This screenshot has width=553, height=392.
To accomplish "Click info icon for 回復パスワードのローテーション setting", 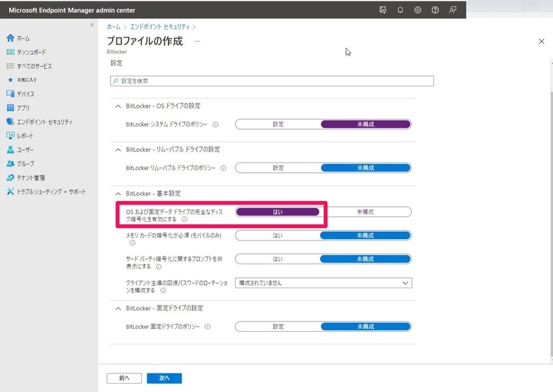I will (163, 290).
